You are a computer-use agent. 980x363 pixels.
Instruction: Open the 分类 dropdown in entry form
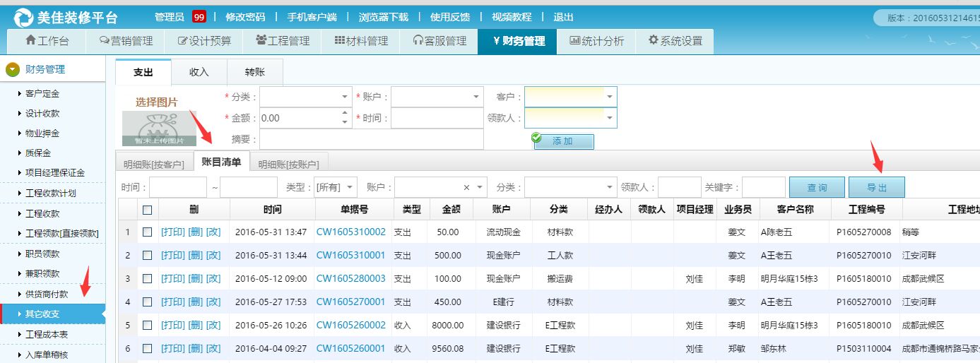(345, 97)
